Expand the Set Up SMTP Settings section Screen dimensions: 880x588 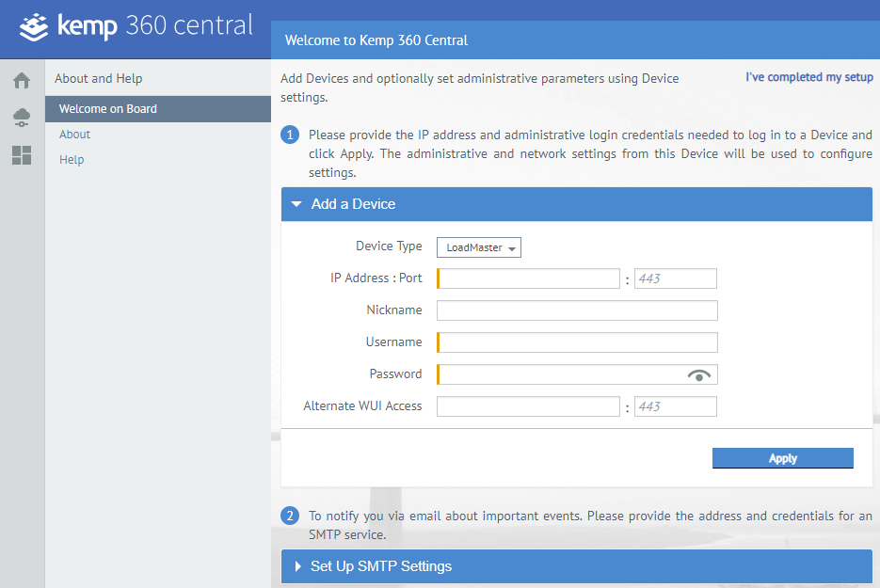[x=576, y=566]
